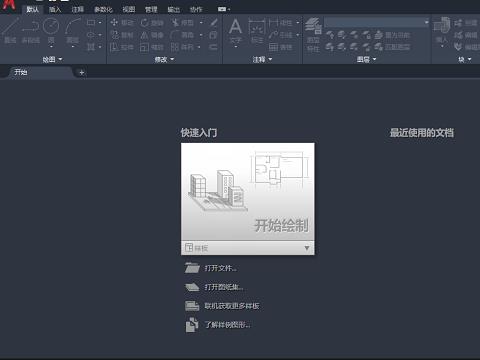Click the Hatch tool icon in Draw panel
This screenshot has height=360, width=480.
point(91,47)
